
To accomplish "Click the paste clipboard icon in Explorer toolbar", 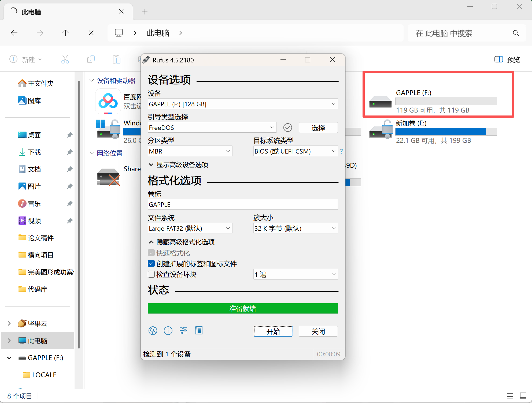I will pos(117,59).
